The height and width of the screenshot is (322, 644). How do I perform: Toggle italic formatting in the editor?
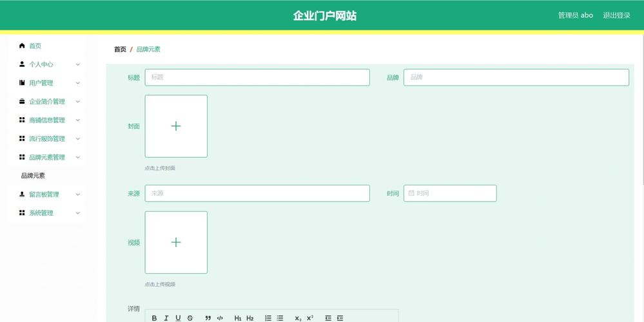click(x=166, y=318)
